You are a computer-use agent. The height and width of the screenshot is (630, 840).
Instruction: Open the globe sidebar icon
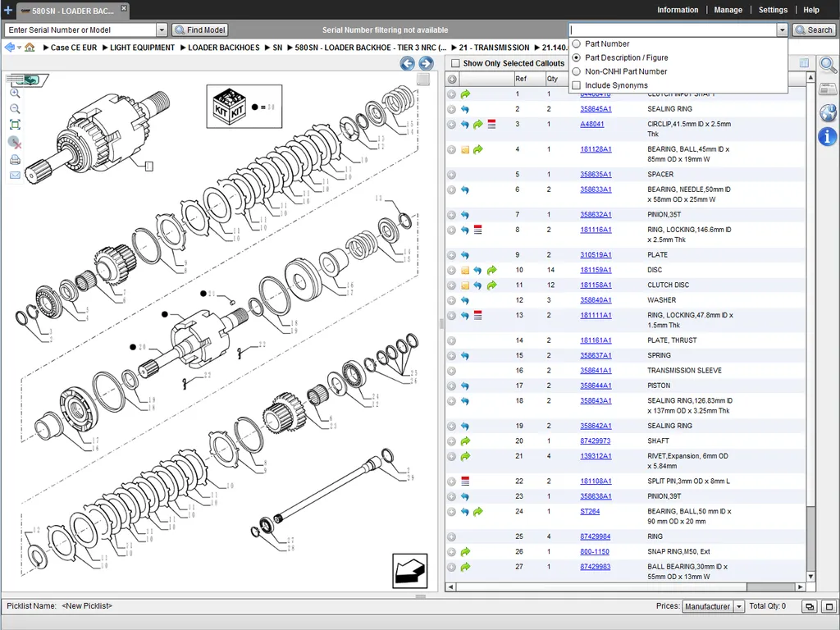(x=828, y=112)
